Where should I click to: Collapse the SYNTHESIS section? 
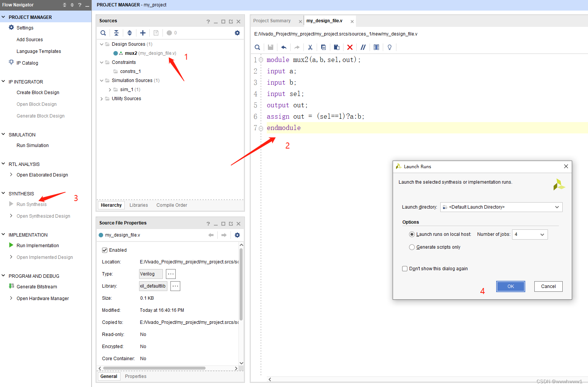point(3,193)
